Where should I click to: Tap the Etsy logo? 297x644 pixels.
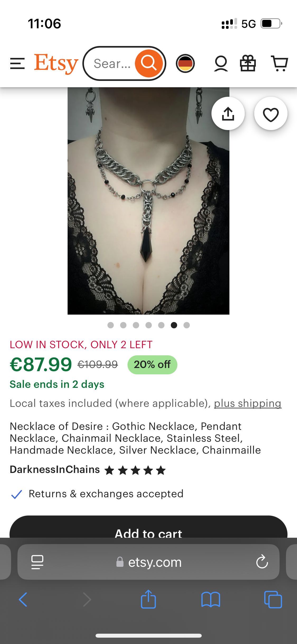coord(56,63)
